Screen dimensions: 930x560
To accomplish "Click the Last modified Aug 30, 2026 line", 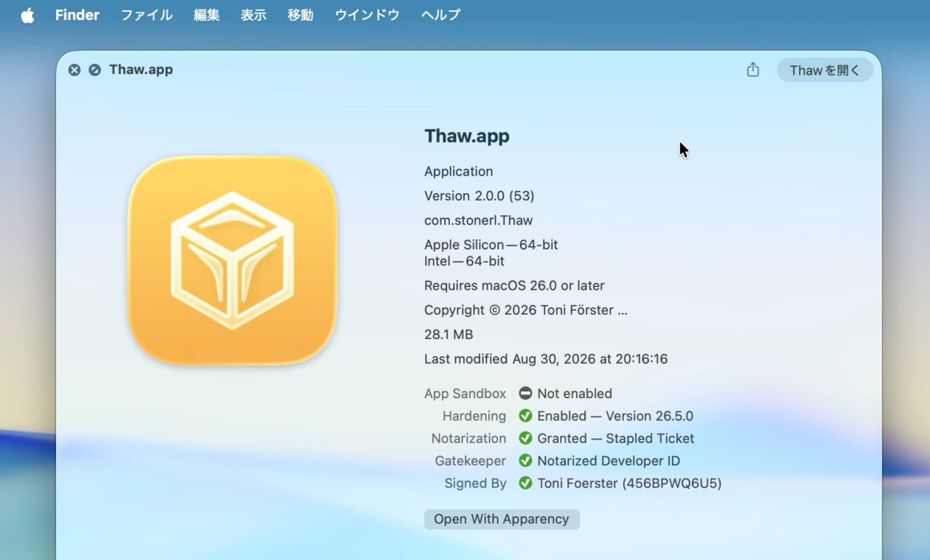I will coord(546,360).
